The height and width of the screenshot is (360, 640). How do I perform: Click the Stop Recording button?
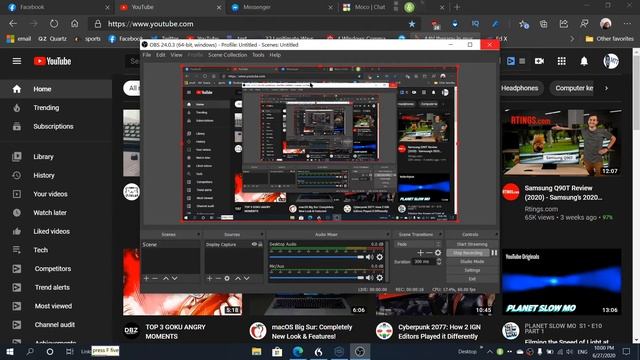(x=468, y=253)
